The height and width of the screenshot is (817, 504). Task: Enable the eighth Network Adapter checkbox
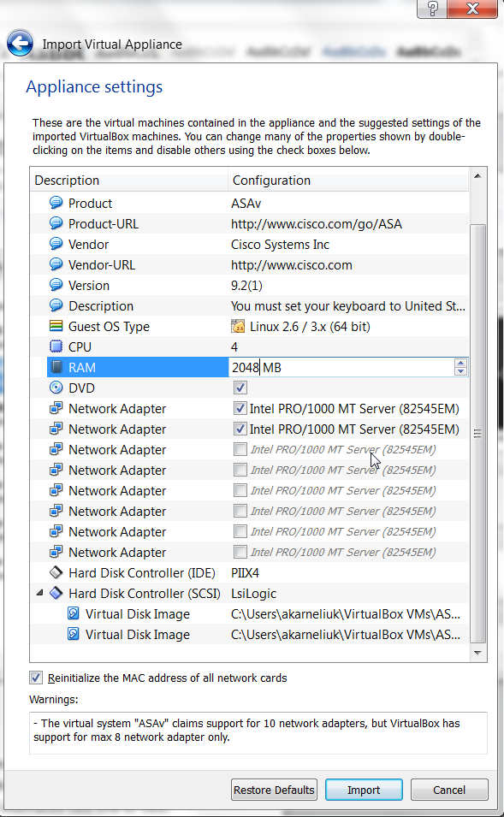pyautogui.click(x=240, y=552)
